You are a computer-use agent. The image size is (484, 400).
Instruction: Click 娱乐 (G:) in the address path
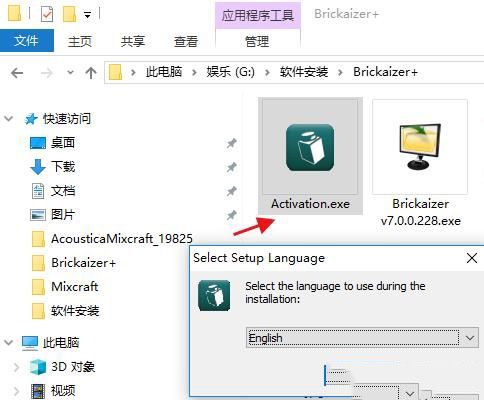(x=230, y=72)
